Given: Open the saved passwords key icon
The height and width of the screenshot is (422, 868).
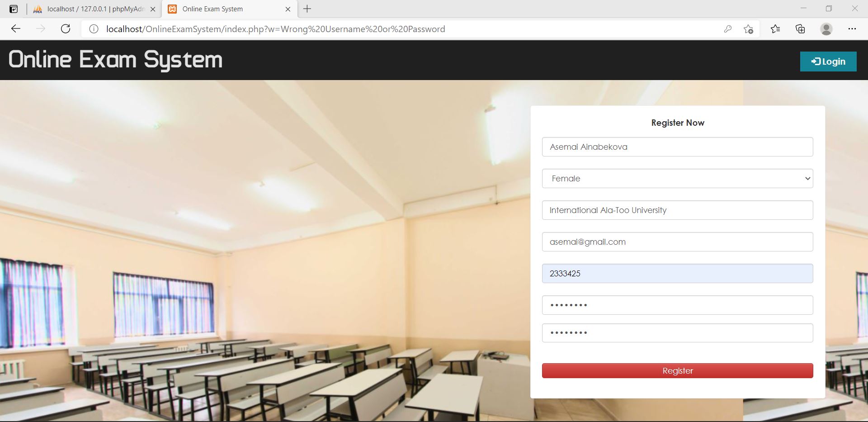Looking at the screenshot, I should [727, 29].
